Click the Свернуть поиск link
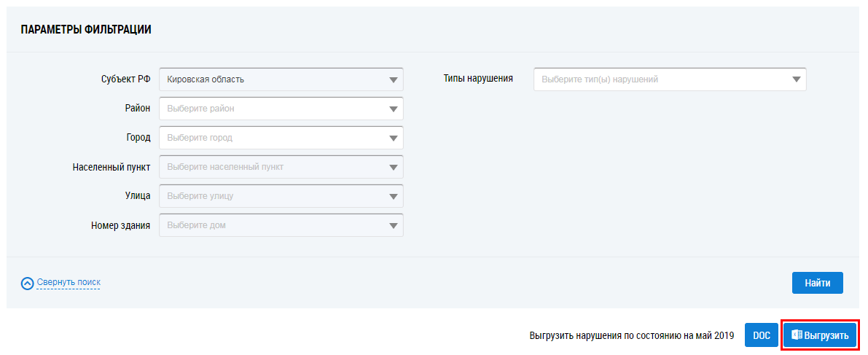Viewport: 868px width, 355px height. (x=69, y=282)
